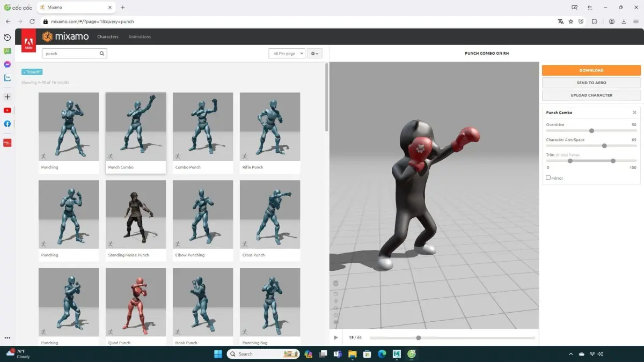Open File Explorer from the taskbar
This screenshot has width=644, height=362.
[x=353, y=354]
